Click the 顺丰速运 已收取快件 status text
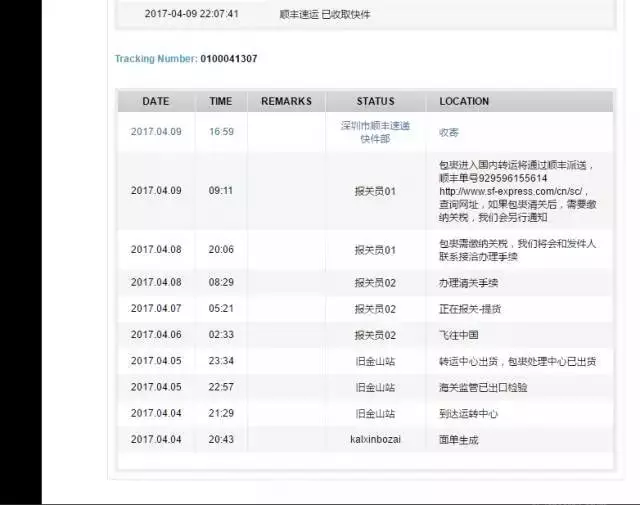Image resolution: width=640 pixels, height=505 pixels. click(325, 14)
